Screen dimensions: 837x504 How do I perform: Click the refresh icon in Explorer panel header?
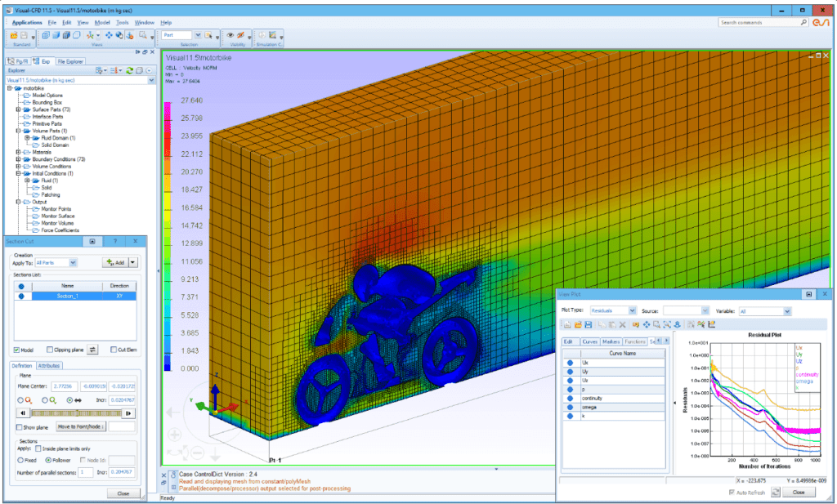130,70
